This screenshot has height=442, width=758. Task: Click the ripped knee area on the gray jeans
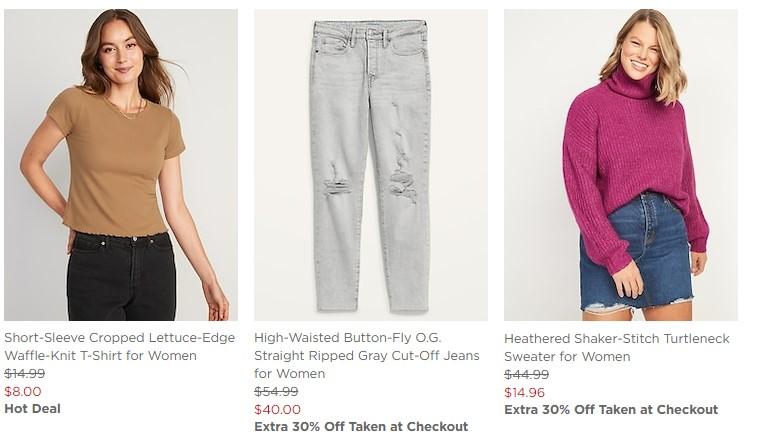click(x=337, y=182)
